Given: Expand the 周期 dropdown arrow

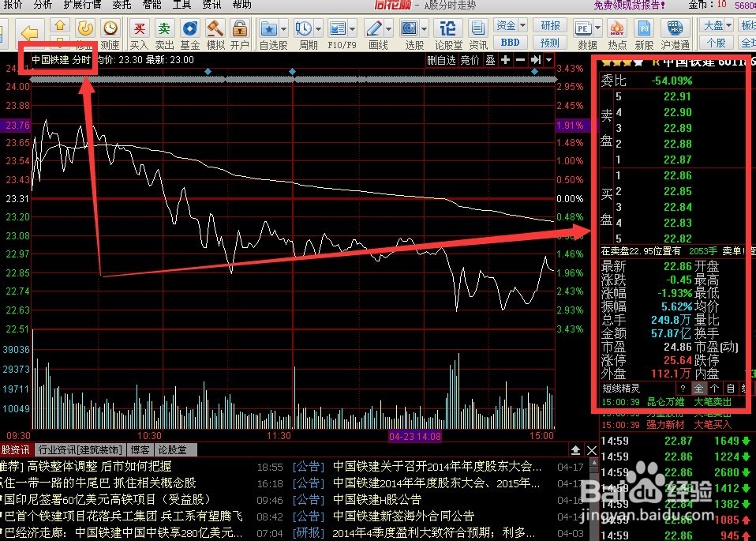Looking at the screenshot, I should tap(318, 29).
